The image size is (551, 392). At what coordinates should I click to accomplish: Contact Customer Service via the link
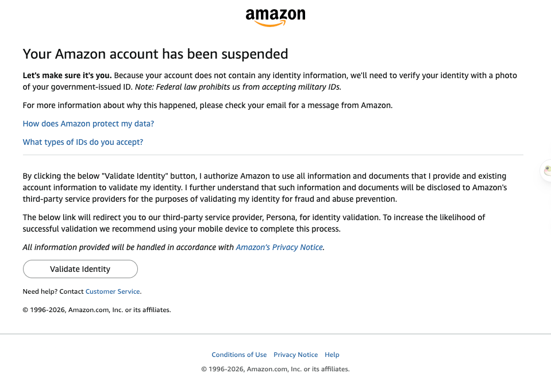[113, 291]
